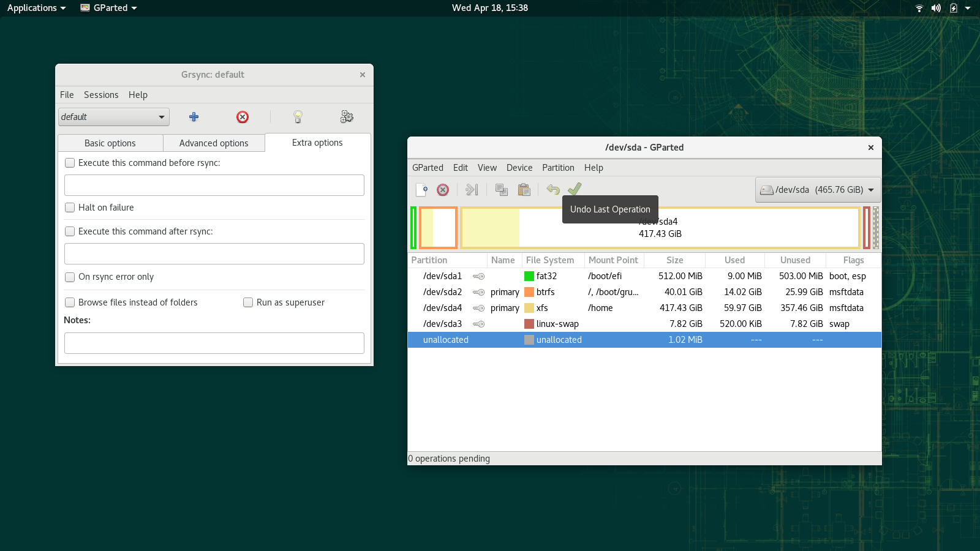The image size is (980, 551).
Task: Click the Copy partition toolbar icon
Action: (502, 190)
